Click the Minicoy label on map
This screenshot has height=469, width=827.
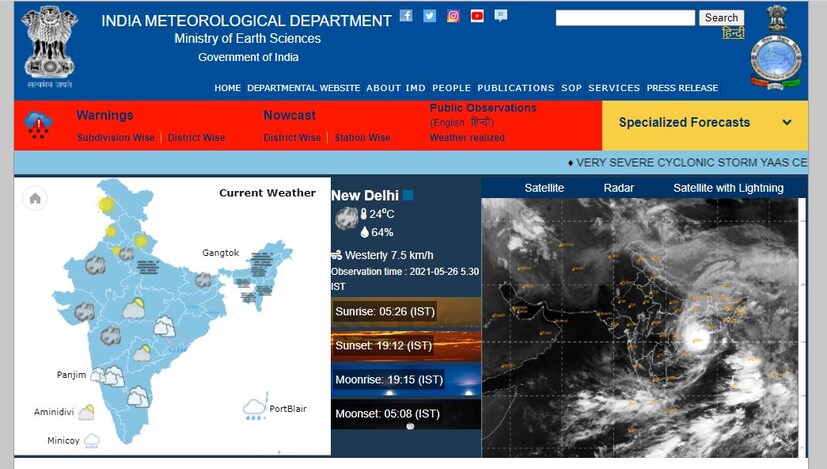point(63,441)
